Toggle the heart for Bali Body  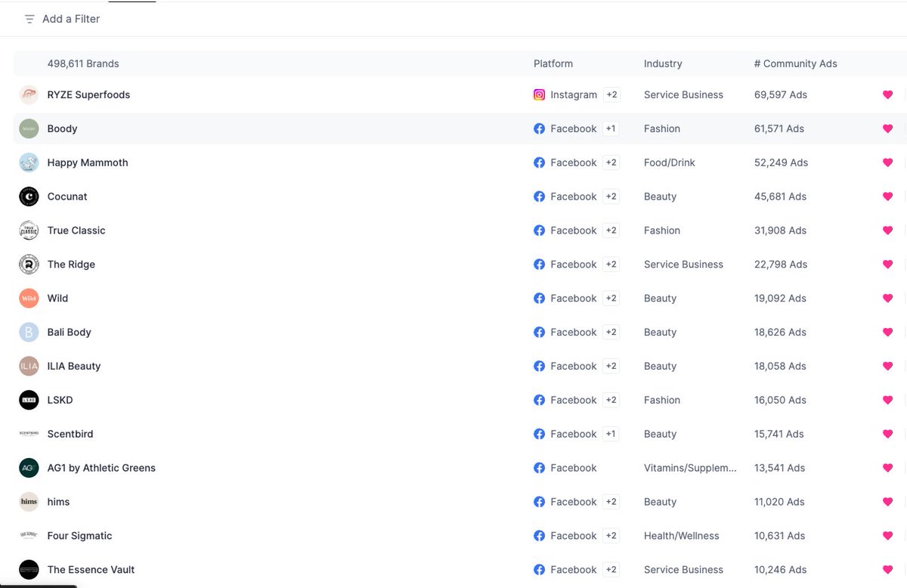[x=887, y=333]
